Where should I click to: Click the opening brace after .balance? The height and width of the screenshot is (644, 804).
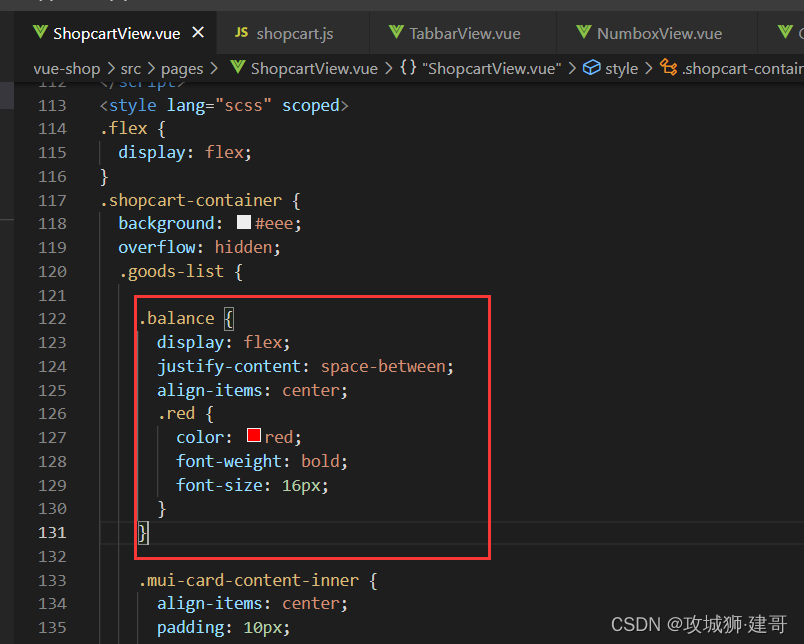tap(229, 319)
